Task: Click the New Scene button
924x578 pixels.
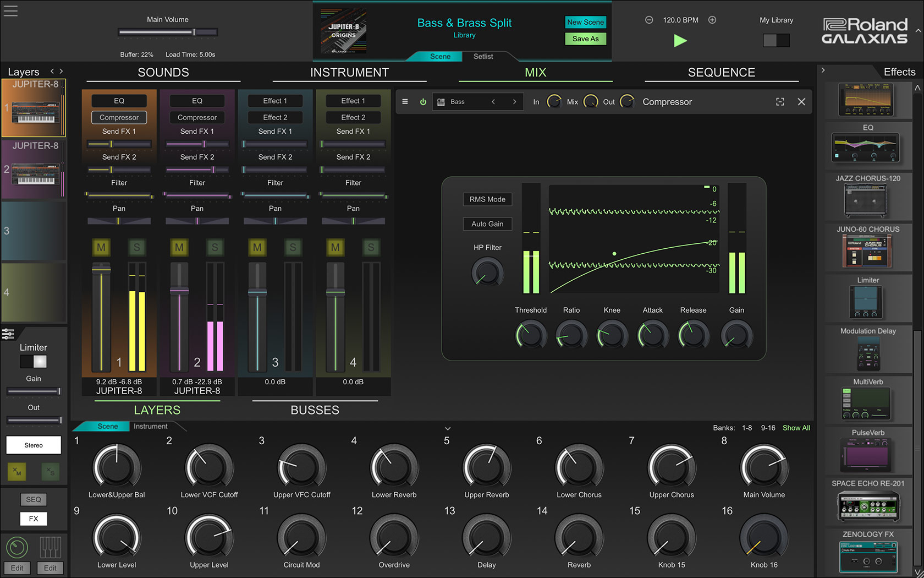Action: (586, 22)
